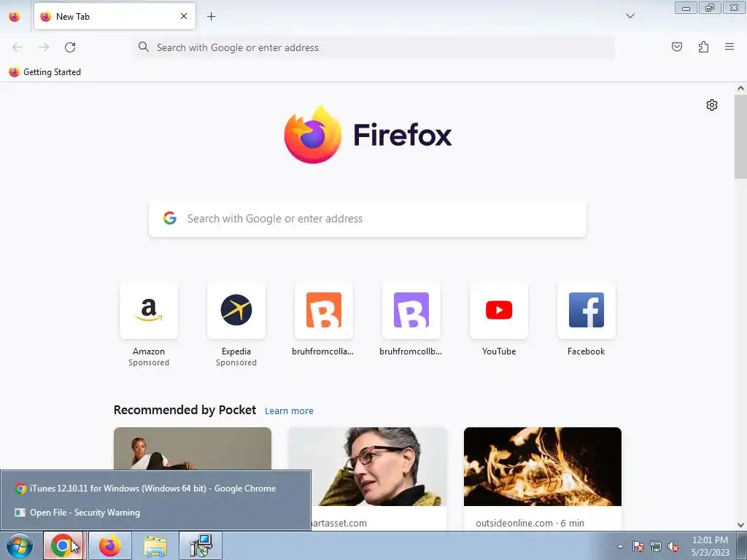Image resolution: width=747 pixels, height=560 pixels.
Task: Open the Save to Pocket icon
Action: [677, 47]
